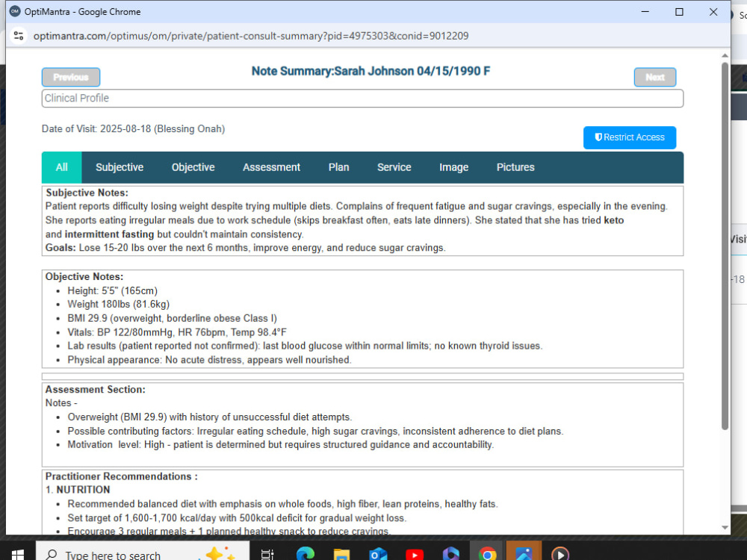The width and height of the screenshot is (747, 560).
Task: Click the 1,600-1,700 kcal/day target bullet
Action: [x=237, y=517]
